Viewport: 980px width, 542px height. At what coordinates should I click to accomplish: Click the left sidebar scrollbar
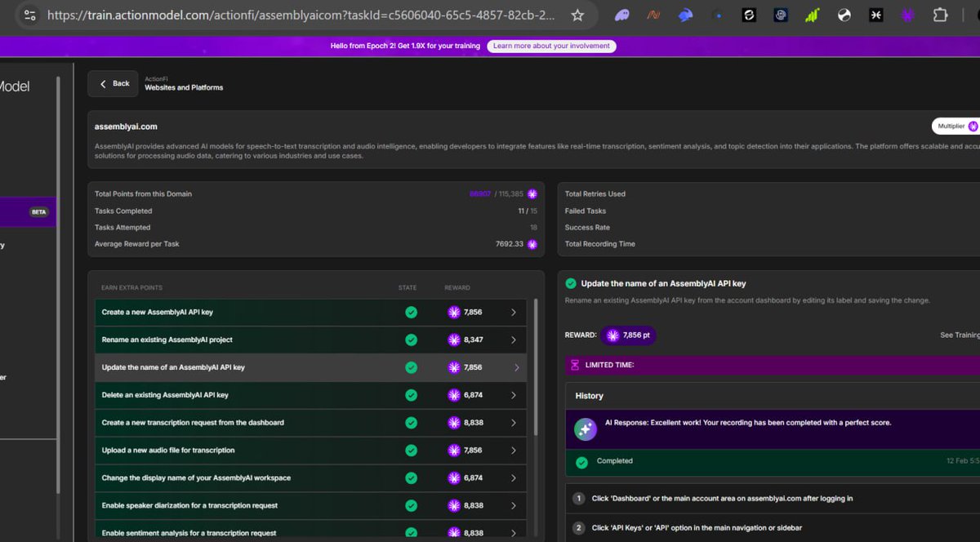pos(57,286)
